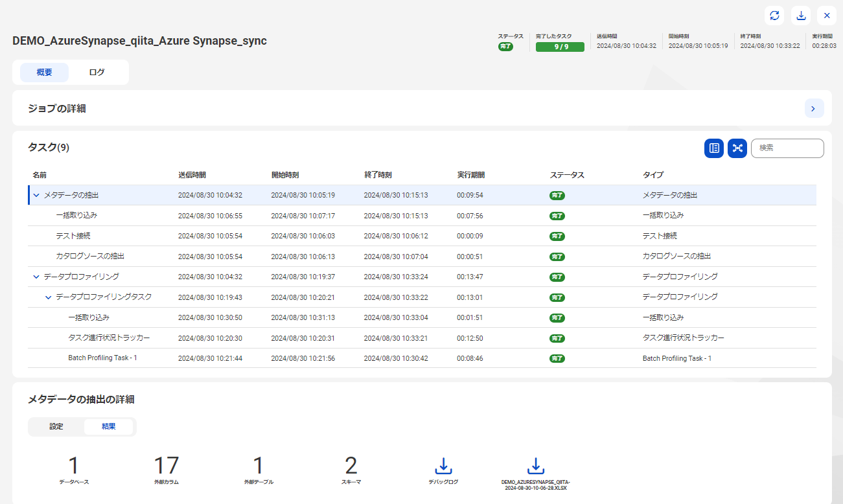
Task: Click the 9/9 completed tasks progress bar
Action: coord(559,47)
